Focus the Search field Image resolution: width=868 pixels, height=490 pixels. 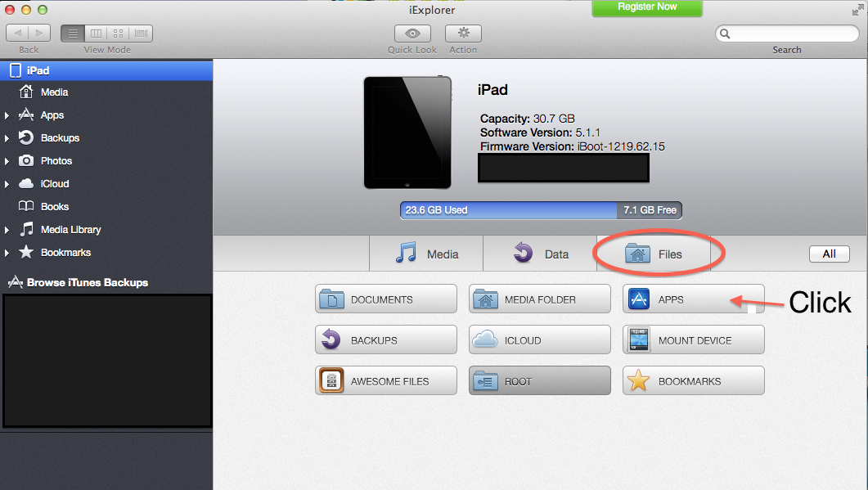(787, 34)
